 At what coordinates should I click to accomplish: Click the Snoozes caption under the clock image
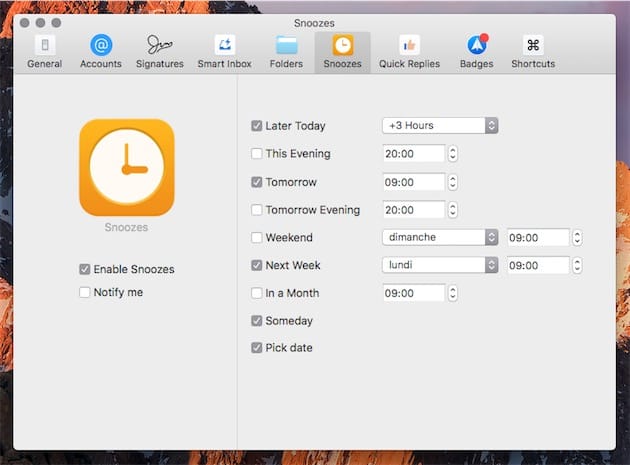coord(126,227)
